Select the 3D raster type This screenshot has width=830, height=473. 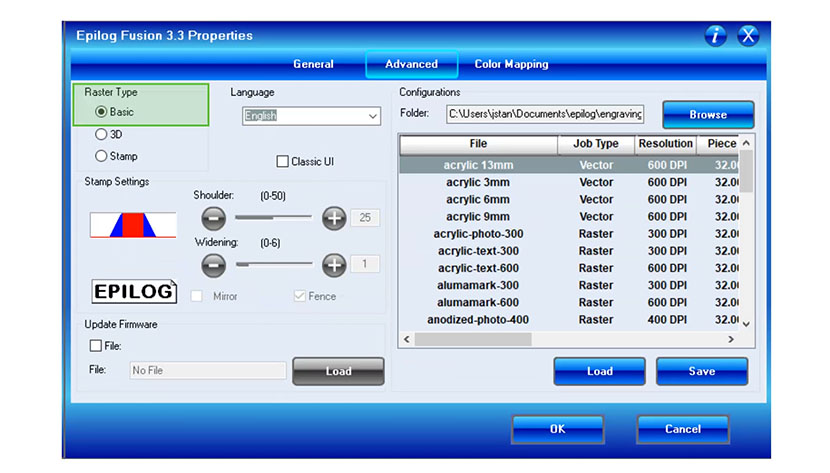pos(101,134)
